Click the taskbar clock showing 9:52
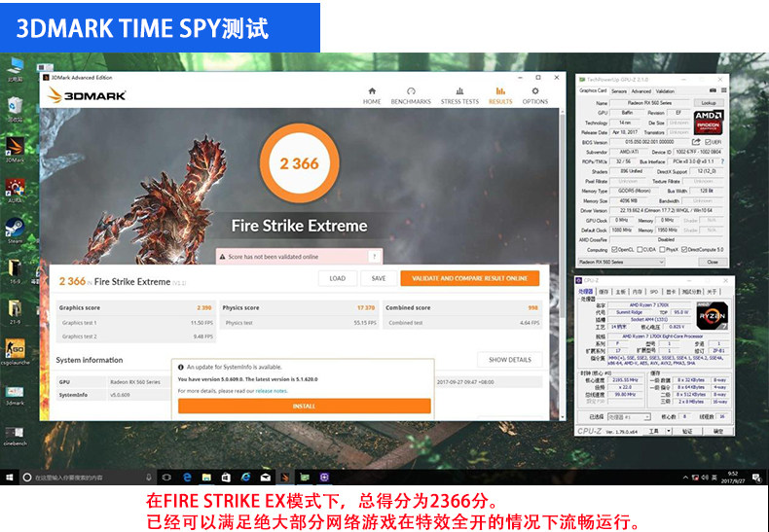Viewport: 769px width, 532px height. 733,478
